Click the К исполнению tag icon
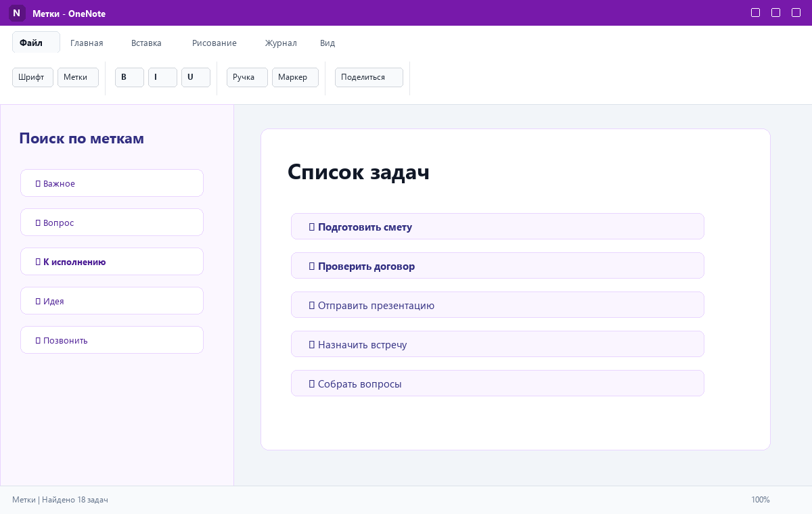812x514 pixels. [x=38, y=262]
